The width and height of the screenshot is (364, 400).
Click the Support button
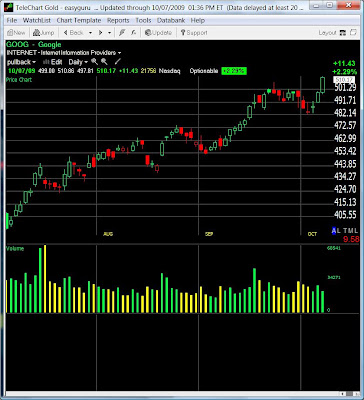pos(194,33)
